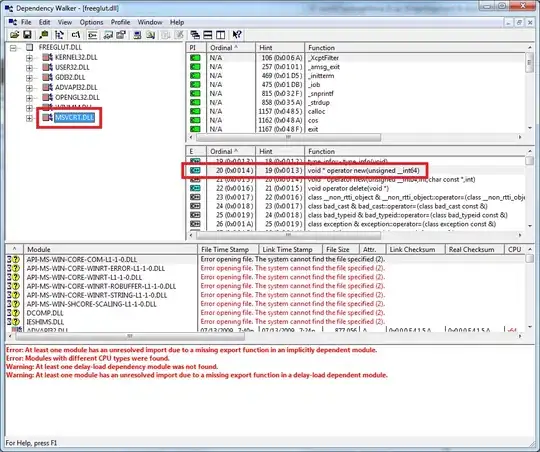Select the 'void operator delete(void *)' export row
This screenshot has height=452, width=540.
pos(355,188)
